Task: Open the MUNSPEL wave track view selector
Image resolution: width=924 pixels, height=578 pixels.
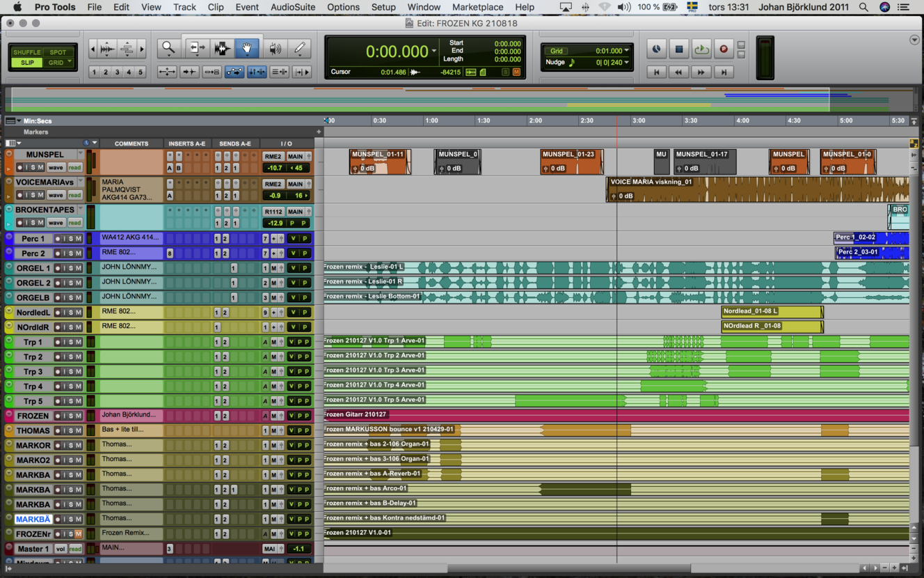Action: (x=56, y=168)
